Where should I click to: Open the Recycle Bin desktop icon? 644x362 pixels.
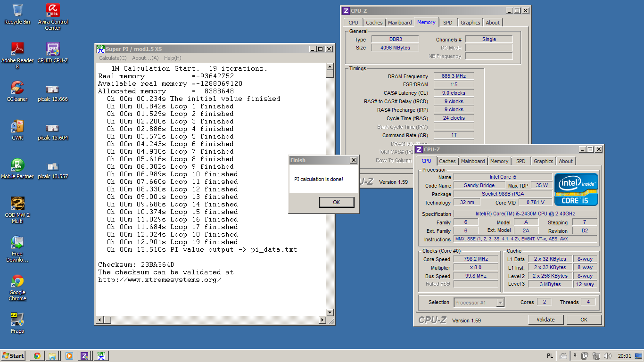(17, 14)
